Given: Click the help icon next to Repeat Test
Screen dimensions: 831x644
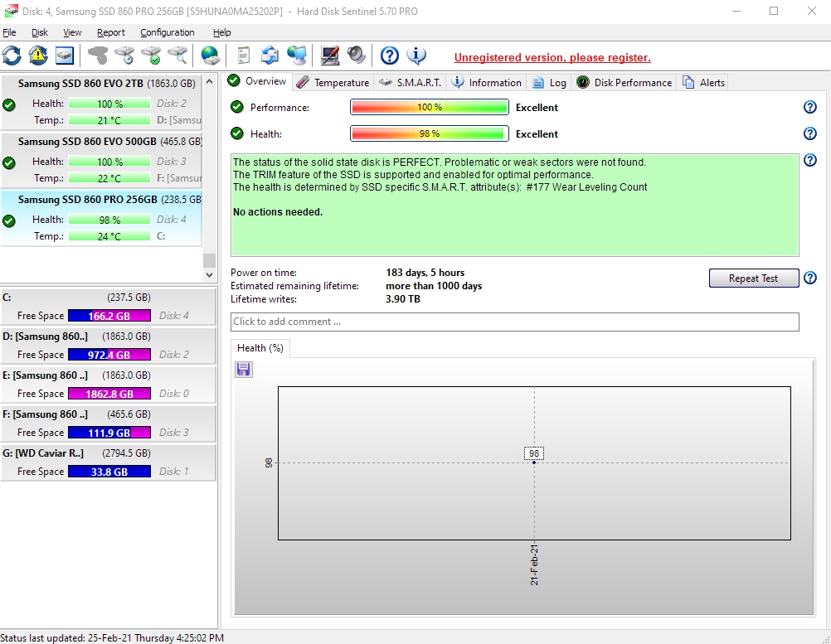Looking at the screenshot, I should pos(810,278).
